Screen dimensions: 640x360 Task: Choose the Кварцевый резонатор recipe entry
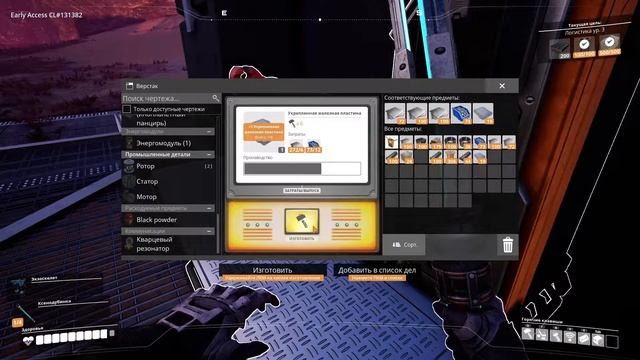pyautogui.click(x=169, y=244)
